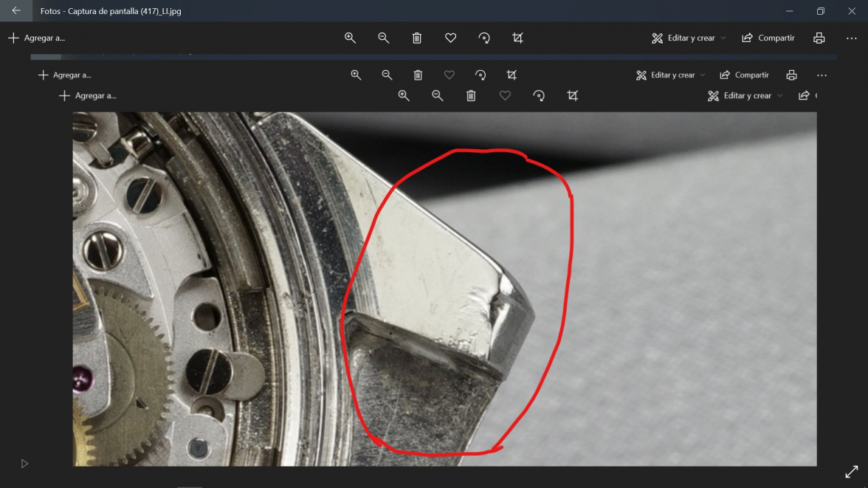The height and width of the screenshot is (488, 868).
Task: Zoom out using the magnifier minus icon
Action: [383, 38]
